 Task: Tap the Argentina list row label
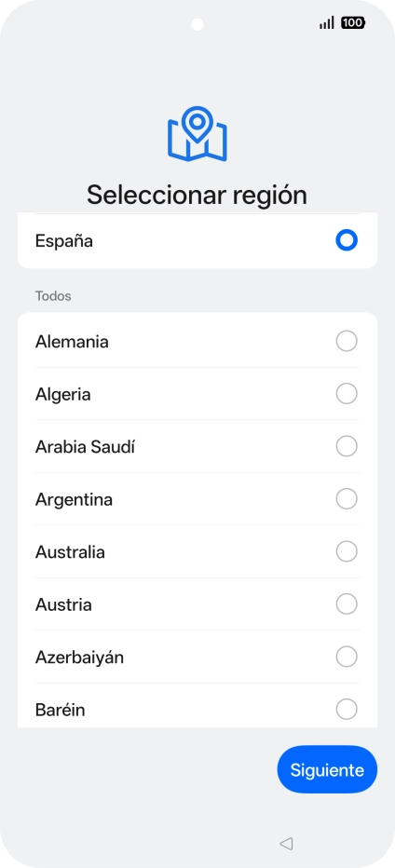[x=74, y=499]
